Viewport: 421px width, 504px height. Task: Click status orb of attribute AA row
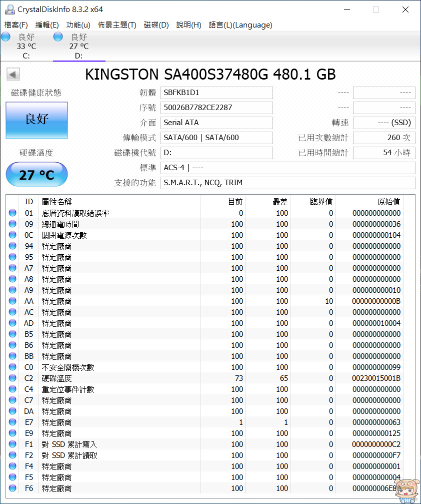click(12, 301)
